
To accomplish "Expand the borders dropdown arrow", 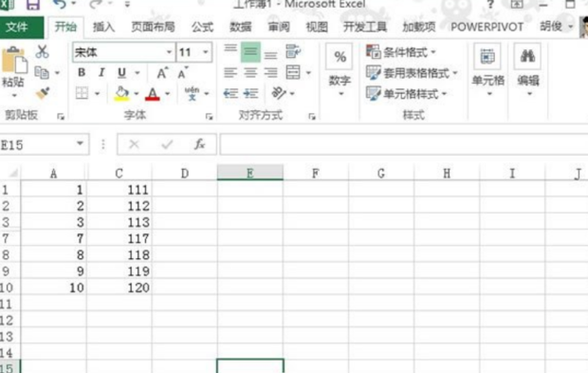I will coord(97,93).
